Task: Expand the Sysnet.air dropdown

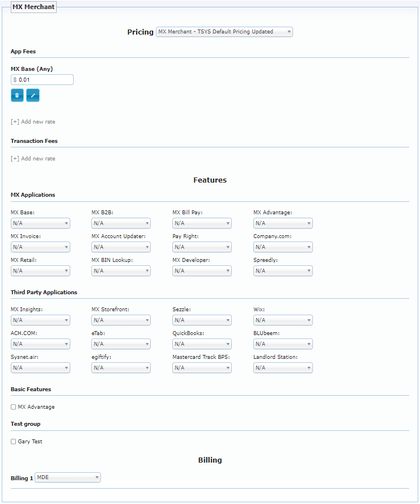Action: [x=40, y=368]
